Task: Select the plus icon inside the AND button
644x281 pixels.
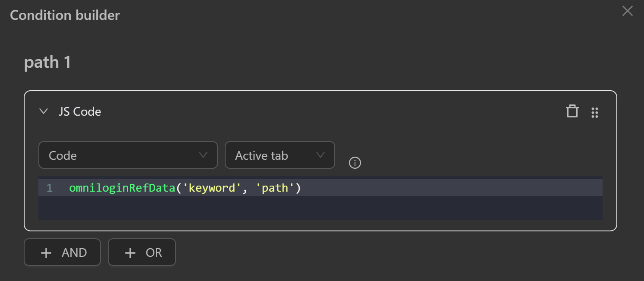Action: (46, 252)
